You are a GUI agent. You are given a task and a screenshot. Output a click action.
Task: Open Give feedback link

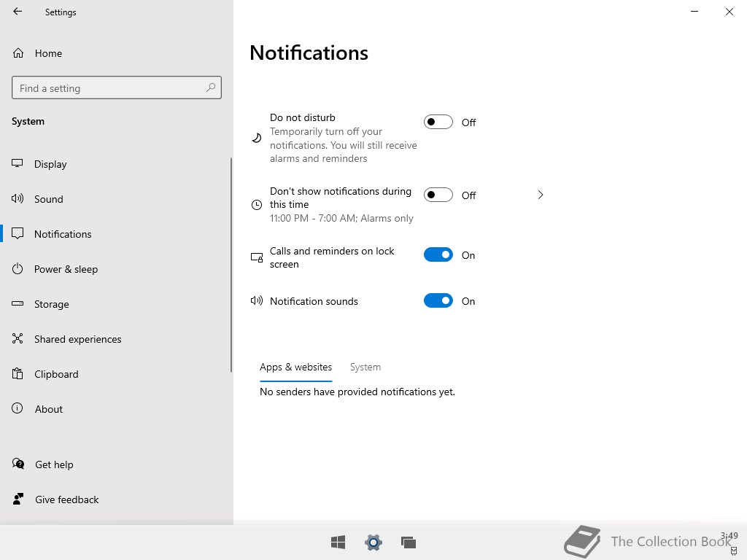click(66, 499)
